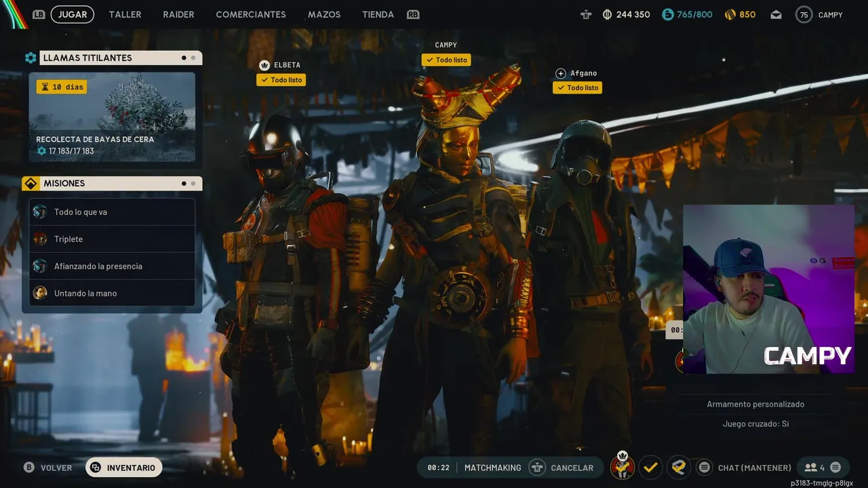Click the 00:22 matchmaking timer
868x488 pixels.
(438, 468)
